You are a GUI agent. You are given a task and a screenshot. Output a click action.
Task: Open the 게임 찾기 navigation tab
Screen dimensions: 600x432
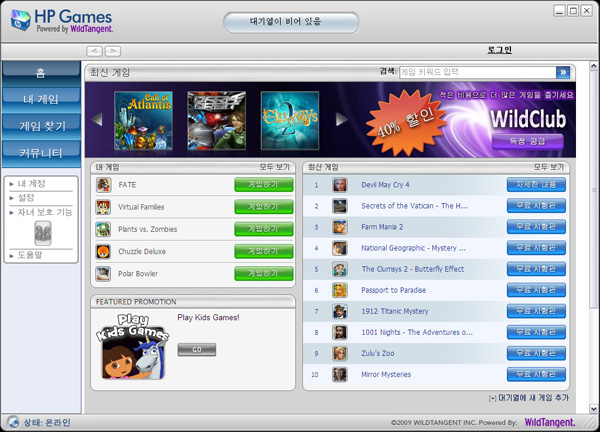pos(41,127)
